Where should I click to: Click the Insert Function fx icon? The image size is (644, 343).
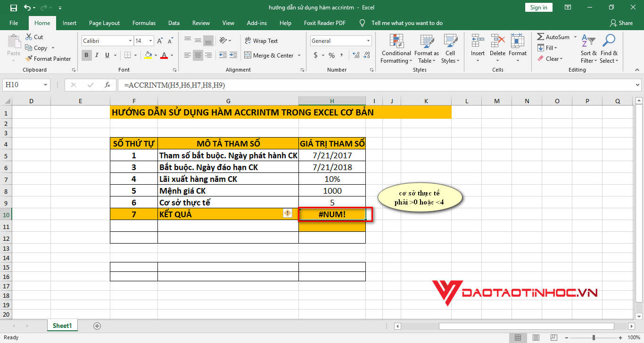[107, 85]
